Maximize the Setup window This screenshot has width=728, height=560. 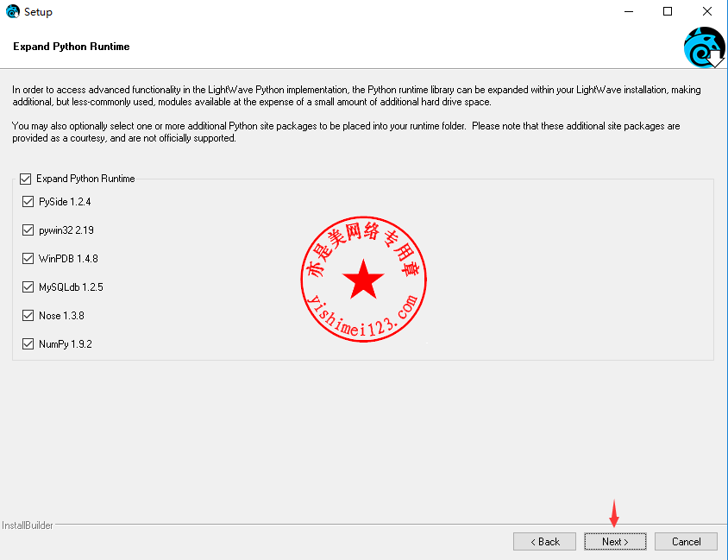tap(668, 11)
